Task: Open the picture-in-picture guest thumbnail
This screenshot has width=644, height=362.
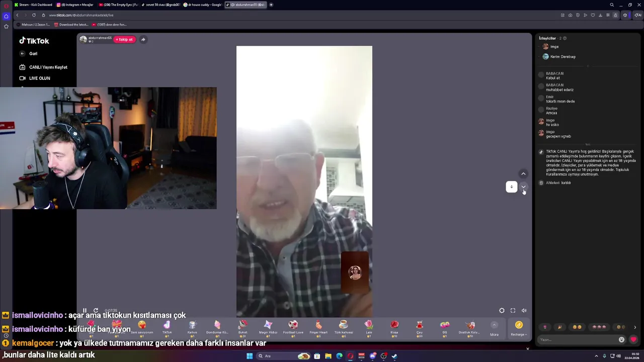Action: tap(355, 273)
